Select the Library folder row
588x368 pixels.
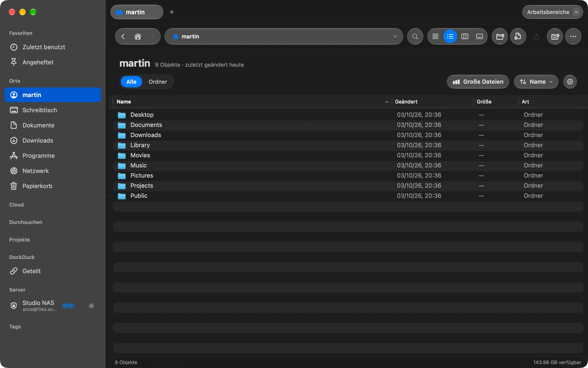click(348, 145)
